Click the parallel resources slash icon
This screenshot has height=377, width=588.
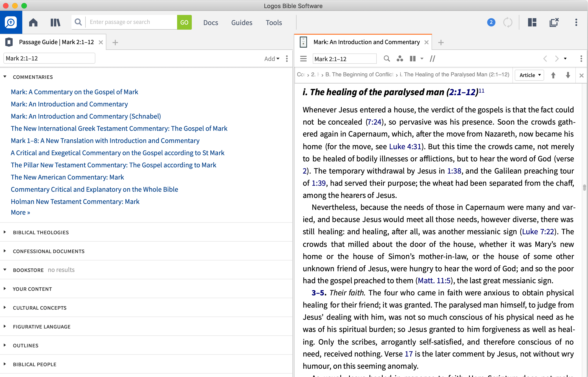[x=433, y=59]
